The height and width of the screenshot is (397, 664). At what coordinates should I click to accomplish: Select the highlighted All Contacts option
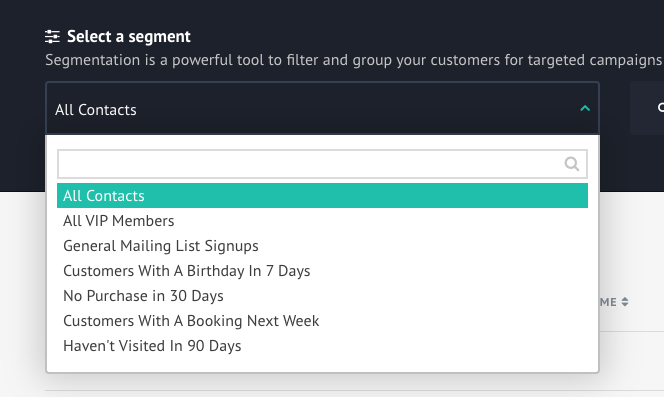tap(322, 196)
